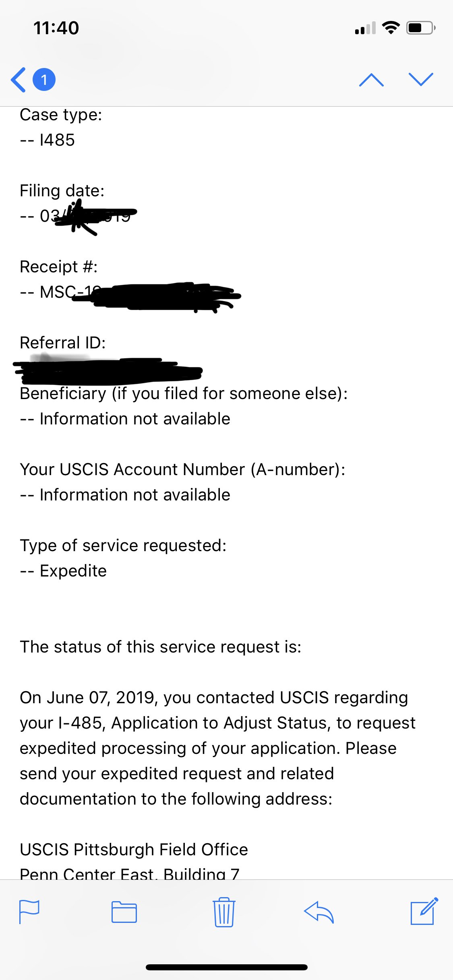Tap the USCIS Pittsburgh Field Office address
This screenshot has height=980, width=453.
click(134, 850)
